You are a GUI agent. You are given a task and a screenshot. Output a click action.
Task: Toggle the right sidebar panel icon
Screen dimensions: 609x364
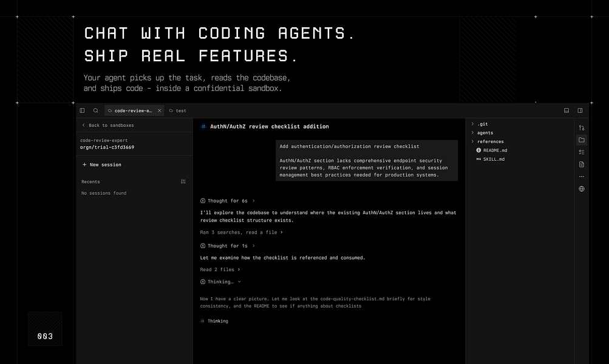(x=580, y=110)
